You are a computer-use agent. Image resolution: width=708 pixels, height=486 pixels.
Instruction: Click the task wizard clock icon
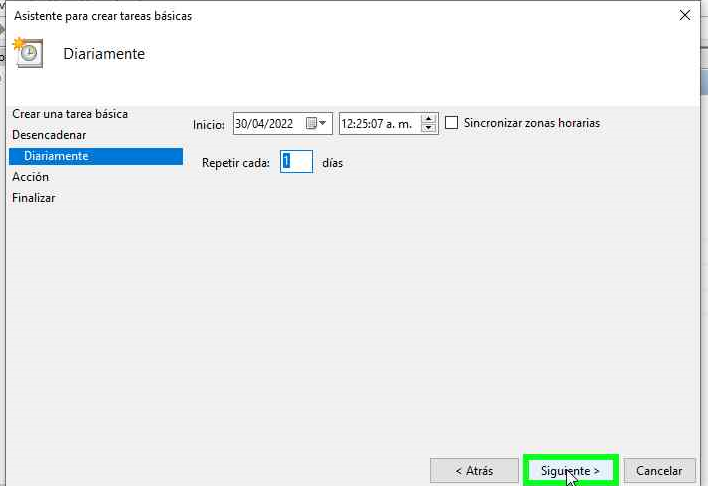point(28,53)
